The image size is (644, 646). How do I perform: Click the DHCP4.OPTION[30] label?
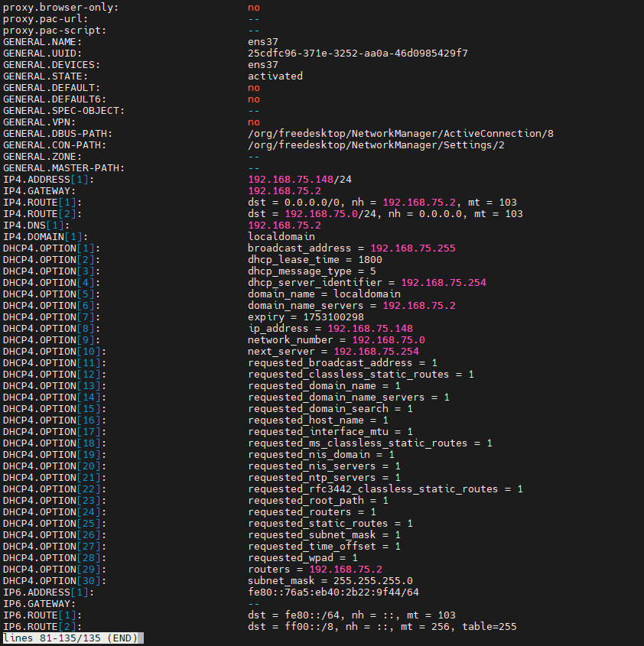pyautogui.click(x=54, y=580)
